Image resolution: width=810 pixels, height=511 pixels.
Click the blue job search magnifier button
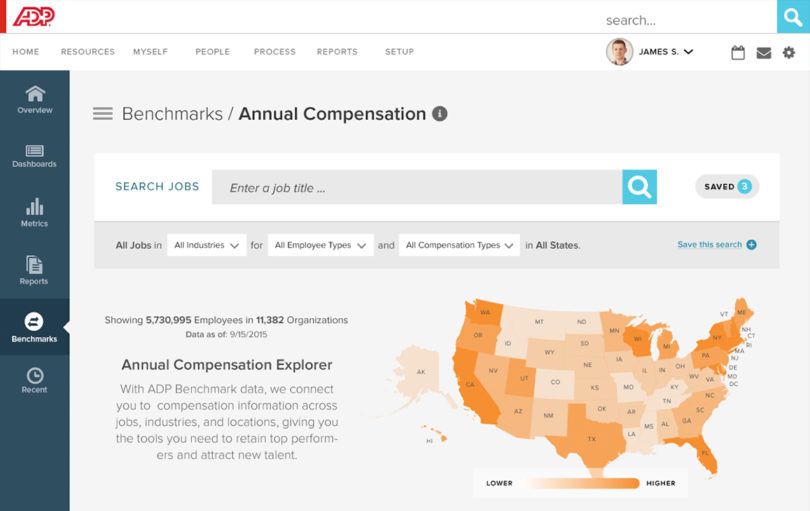click(639, 187)
